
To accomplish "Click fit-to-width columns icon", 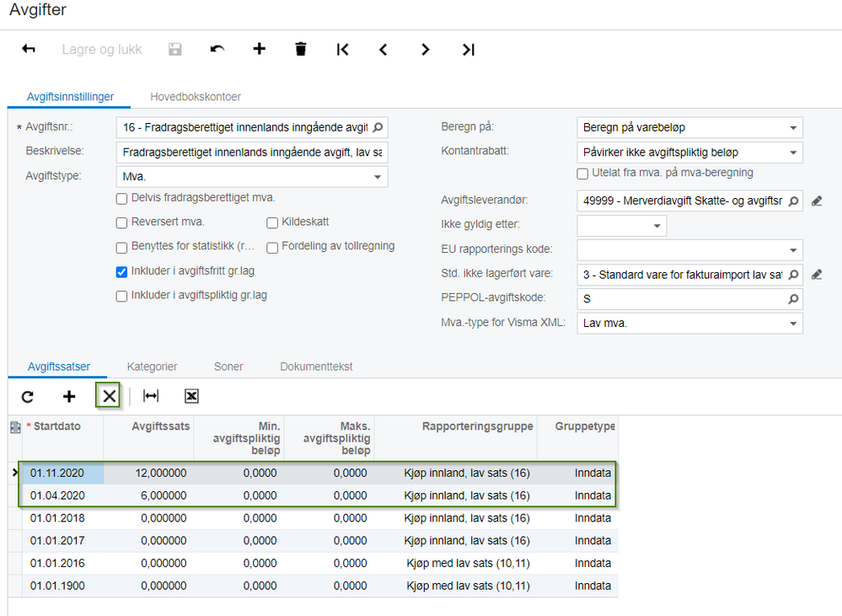I will pos(151,396).
